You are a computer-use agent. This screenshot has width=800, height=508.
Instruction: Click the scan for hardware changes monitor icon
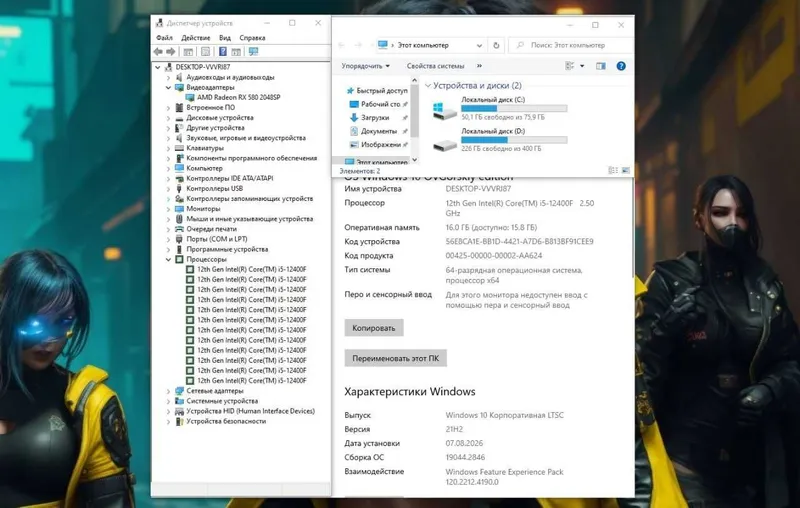(253, 52)
